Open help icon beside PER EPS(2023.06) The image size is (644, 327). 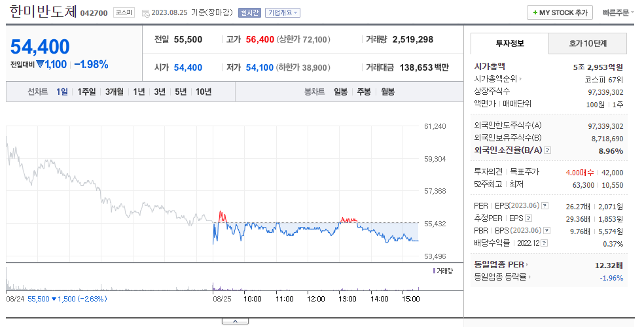coord(545,206)
